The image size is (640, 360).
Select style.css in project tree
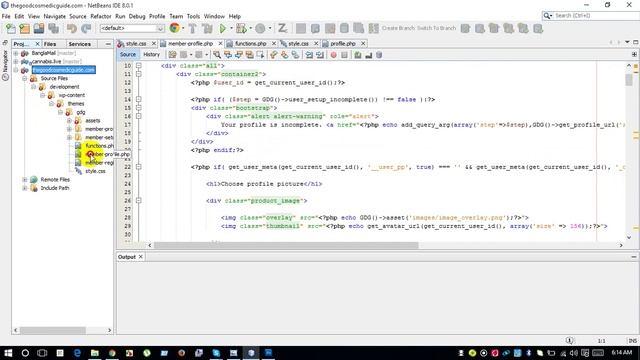(95, 171)
